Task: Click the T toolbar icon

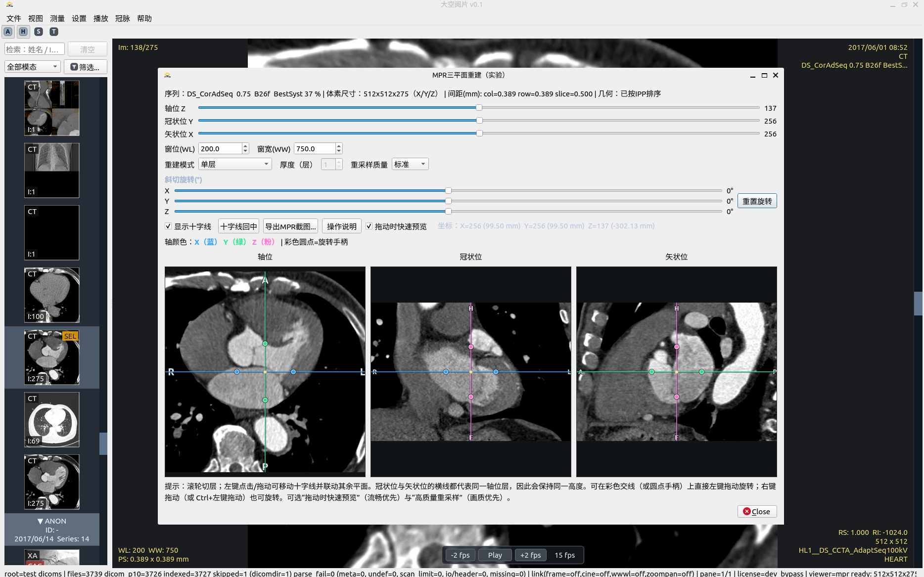Action: click(54, 32)
